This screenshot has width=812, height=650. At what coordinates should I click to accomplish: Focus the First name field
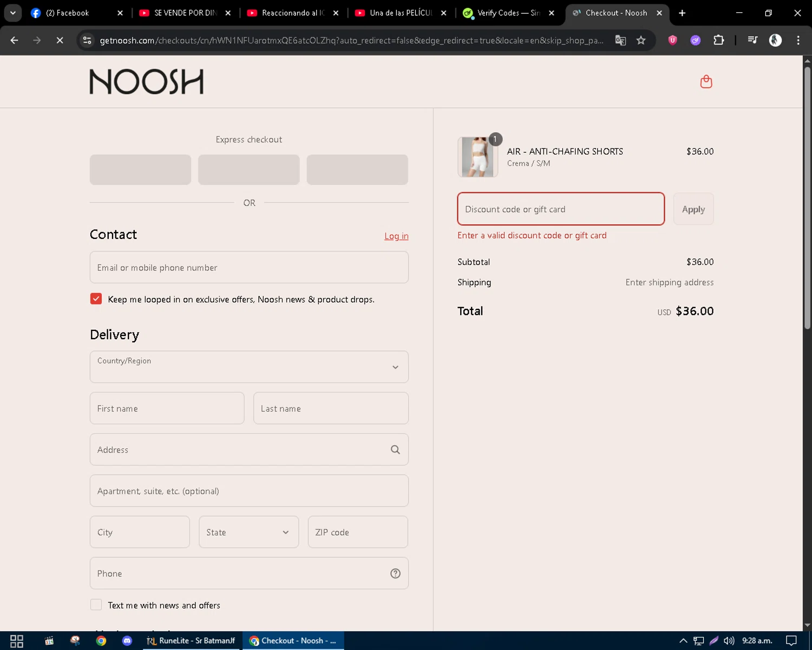(167, 408)
